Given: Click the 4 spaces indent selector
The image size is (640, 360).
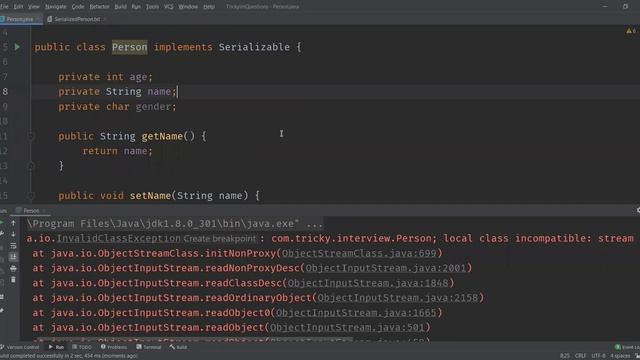Looking at the screenshot, I should click(x=620, y=356).
